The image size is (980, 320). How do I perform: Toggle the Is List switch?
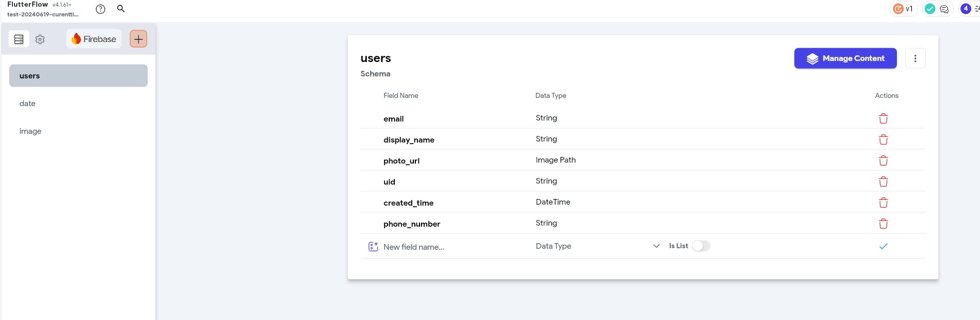click(701, 246)
